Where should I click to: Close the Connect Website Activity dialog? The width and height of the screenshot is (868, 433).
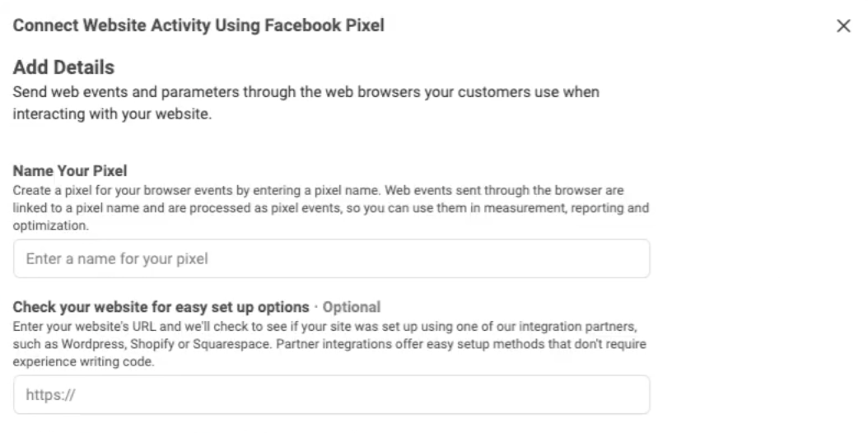(x=843, y=26)
